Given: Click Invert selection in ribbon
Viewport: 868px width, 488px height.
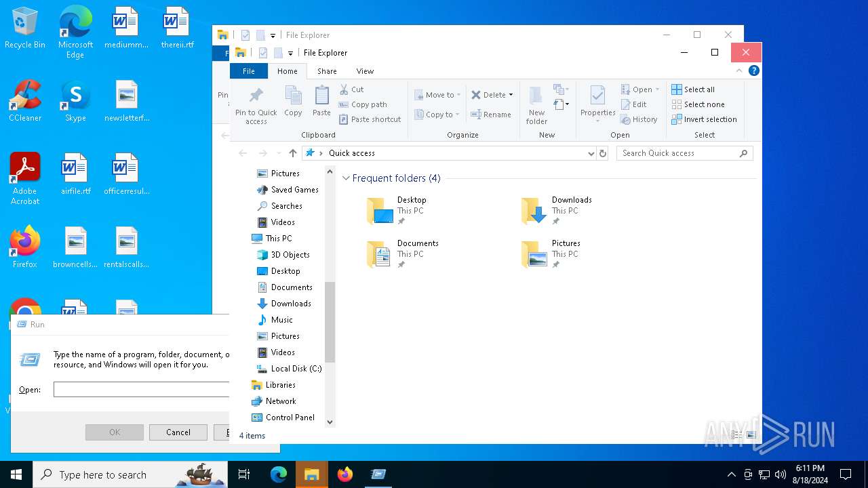Looking at the screenshot, I should (704, 119).
